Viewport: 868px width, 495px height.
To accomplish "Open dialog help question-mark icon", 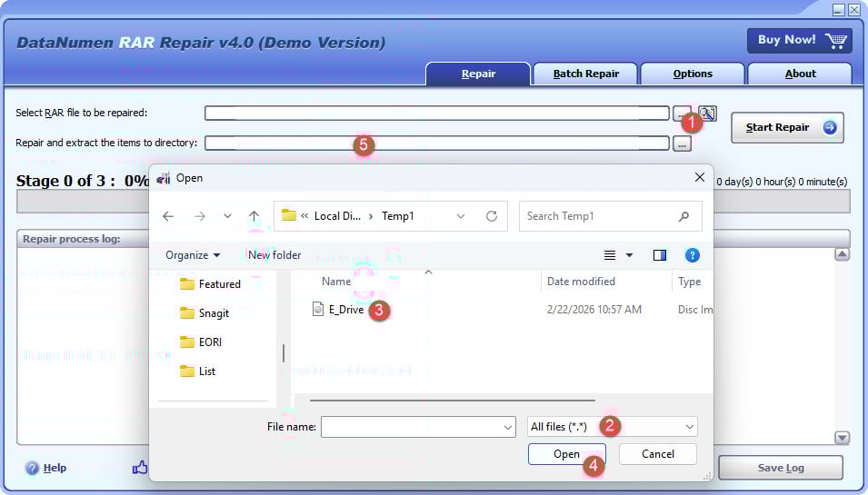I will [692, 255].
